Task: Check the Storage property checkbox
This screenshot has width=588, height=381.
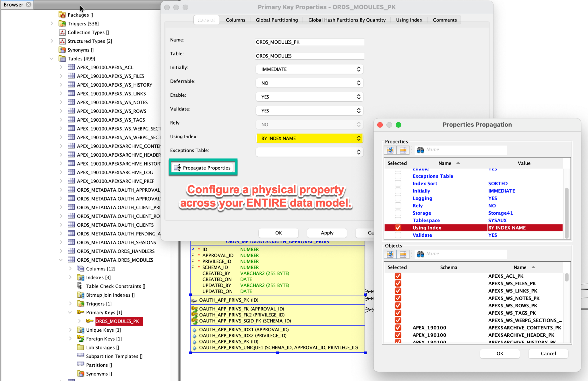Action: point(398,213)
